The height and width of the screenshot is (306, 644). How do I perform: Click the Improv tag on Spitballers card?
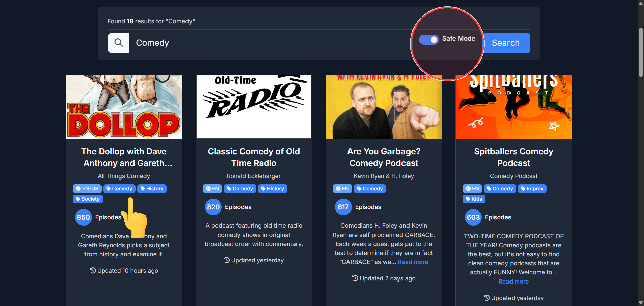click(532, 189)
